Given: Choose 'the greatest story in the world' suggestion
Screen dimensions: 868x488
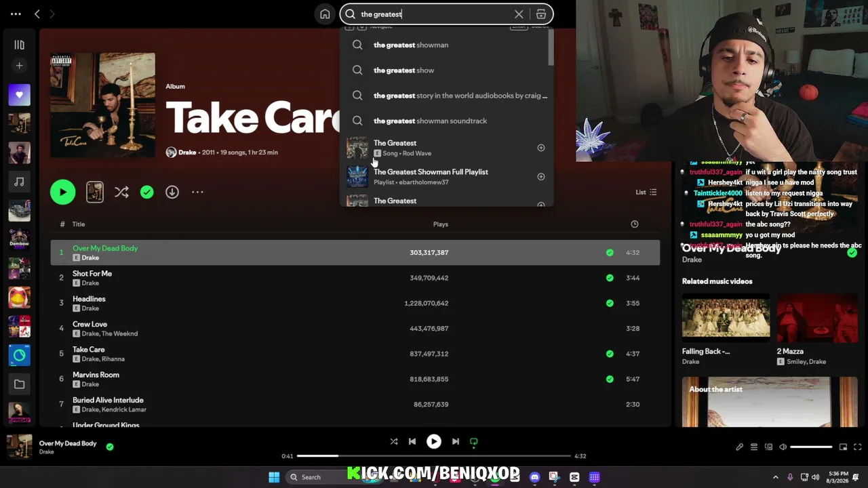Looking at the screenshot, I should click(447, 96).
